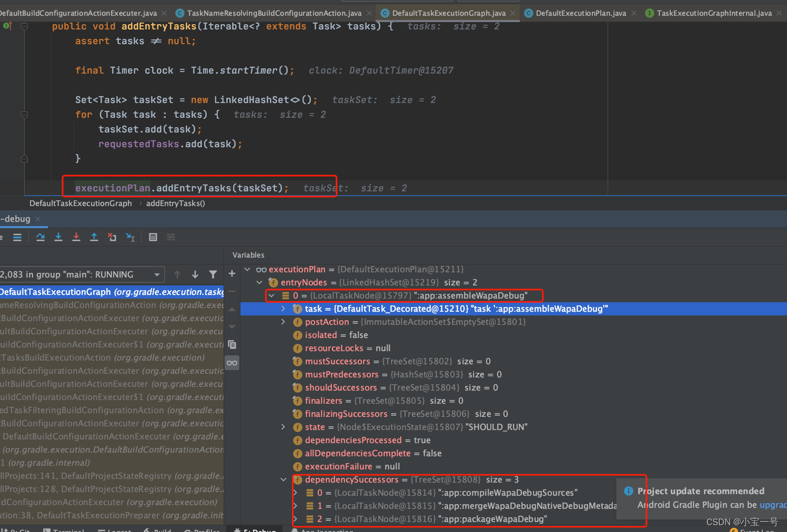The width and height of the screenshot is (787, 532).
Task: Move watch up in Variables sidebar
Action: [232, 309]
